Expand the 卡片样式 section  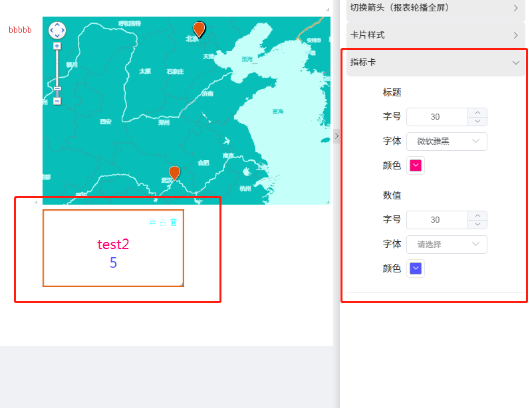point(436,35)
